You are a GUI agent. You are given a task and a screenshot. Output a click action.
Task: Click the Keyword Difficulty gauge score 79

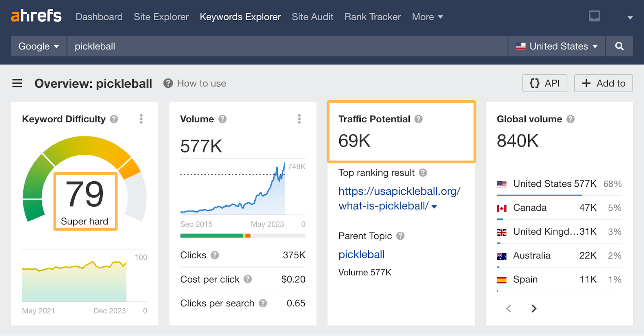point(85,194)
